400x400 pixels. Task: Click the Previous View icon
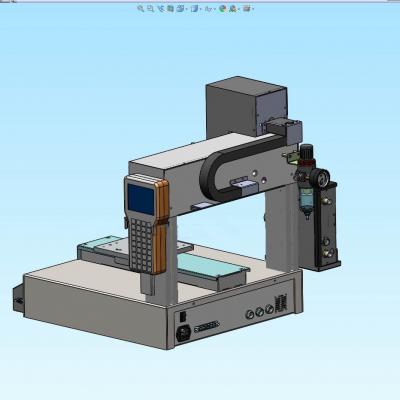(x=161, y=9)
